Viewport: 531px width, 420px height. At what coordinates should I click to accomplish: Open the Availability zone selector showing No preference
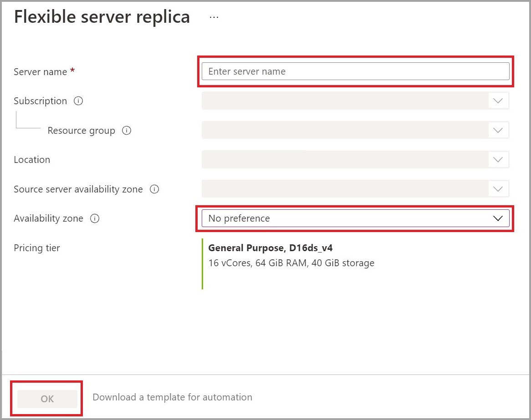pos(355,218)
